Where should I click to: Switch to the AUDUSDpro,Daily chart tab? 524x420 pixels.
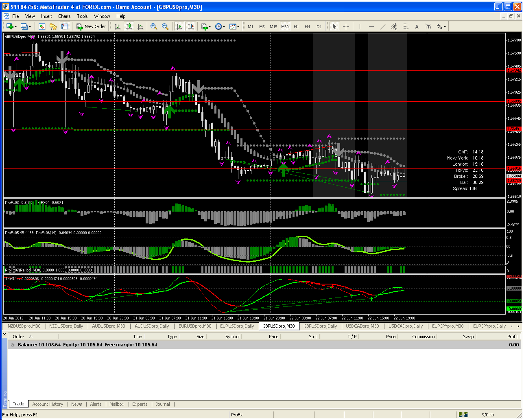point(153,326)
